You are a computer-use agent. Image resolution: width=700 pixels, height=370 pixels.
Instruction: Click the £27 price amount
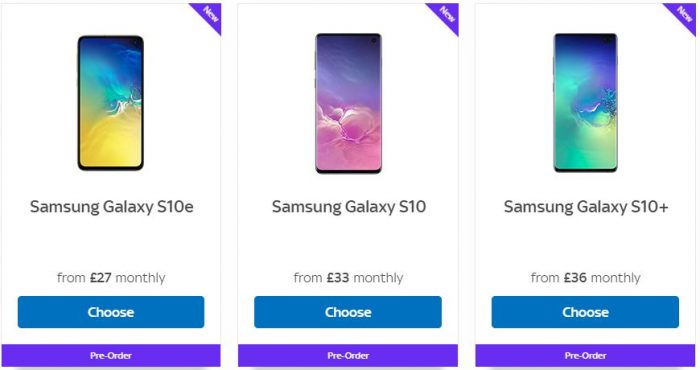[100, 278]
